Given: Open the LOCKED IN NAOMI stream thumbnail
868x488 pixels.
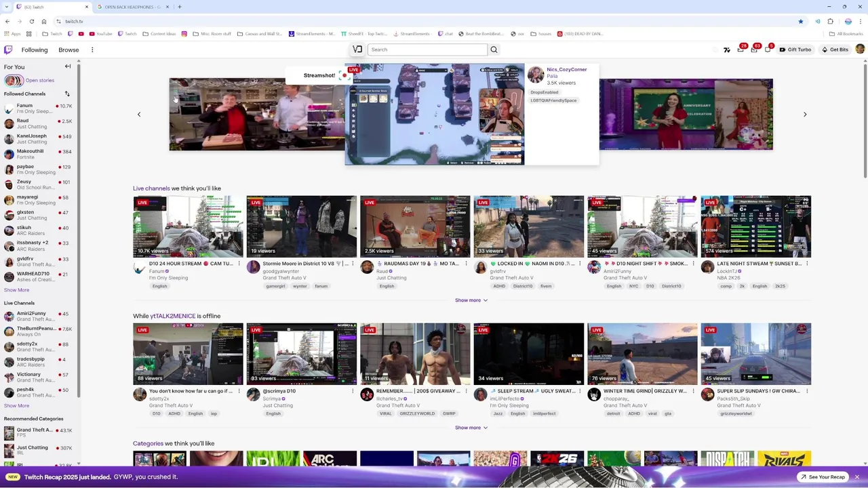Looking at the screenshot, I should (528, 226).
